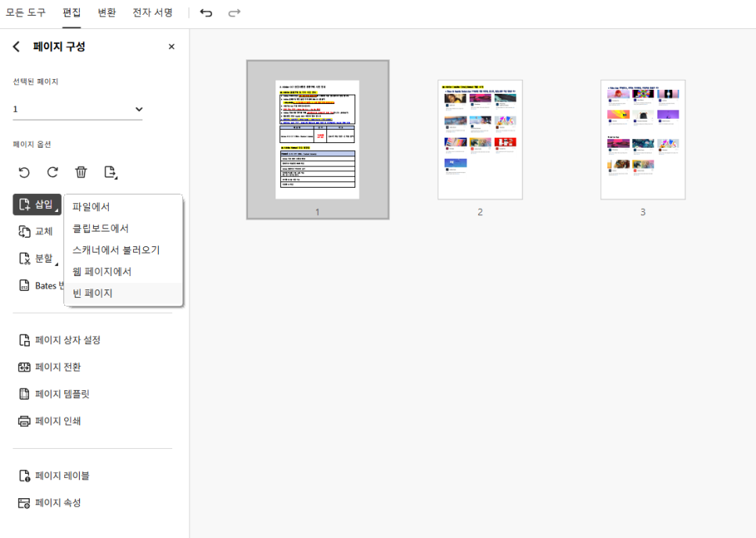This screenshot has height=538, width=756.
Task: Rotate page counterclockwise icon
Action: 24,172
